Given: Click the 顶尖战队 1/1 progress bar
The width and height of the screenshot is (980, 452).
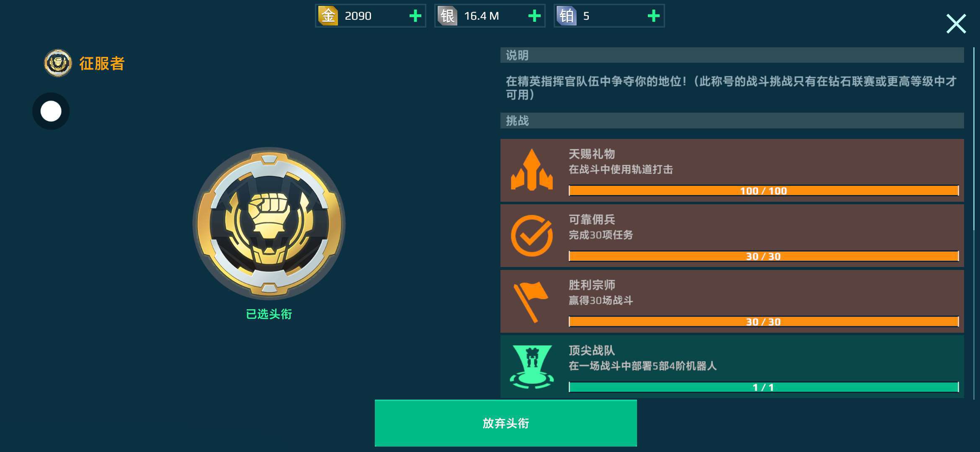Looking at the screenshot, I should (764, 387).
